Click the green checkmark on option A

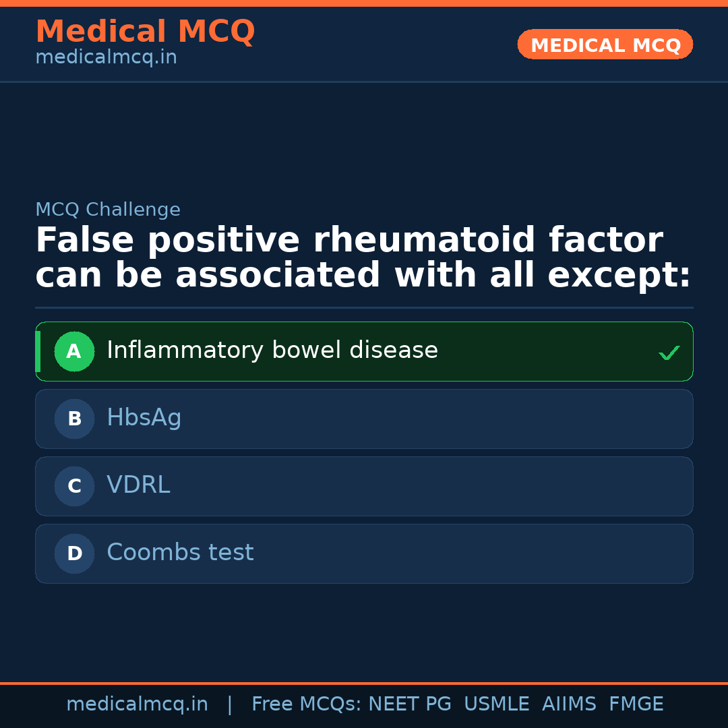pos(669,353)
